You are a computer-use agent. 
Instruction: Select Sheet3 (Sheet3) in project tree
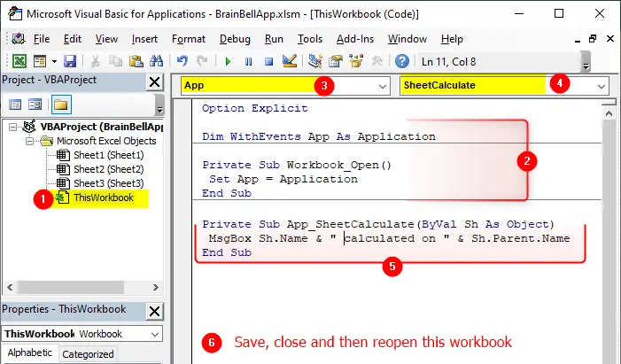[x=108, y=183]
